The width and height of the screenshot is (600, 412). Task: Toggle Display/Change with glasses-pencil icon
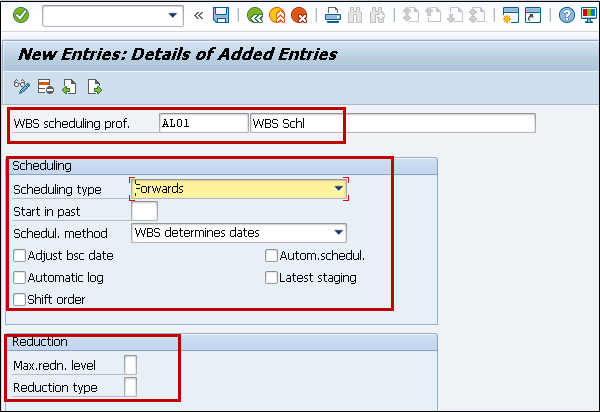pos(22,87)
